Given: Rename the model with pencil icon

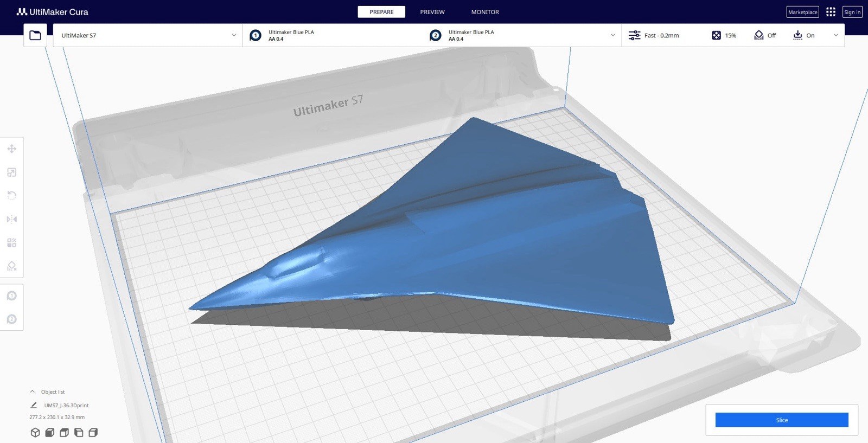Looking at the screenshot, I should [34, 405].
